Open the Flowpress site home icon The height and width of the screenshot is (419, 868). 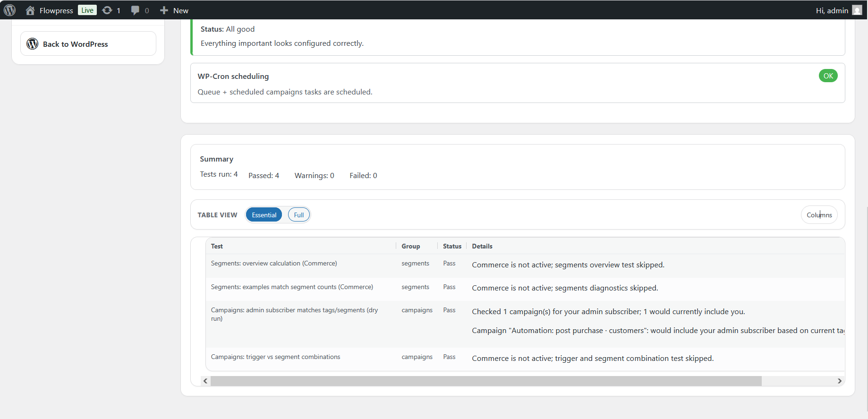(30, 10)
